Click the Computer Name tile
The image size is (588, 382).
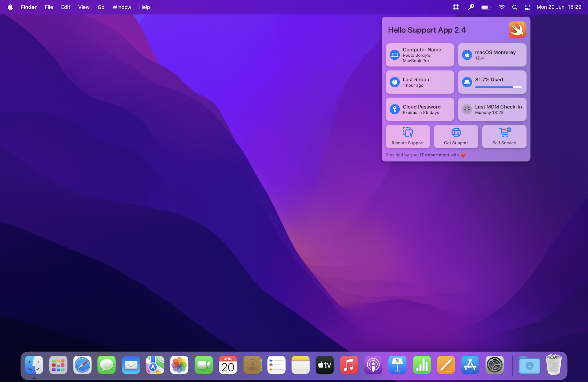coord(420,55)
